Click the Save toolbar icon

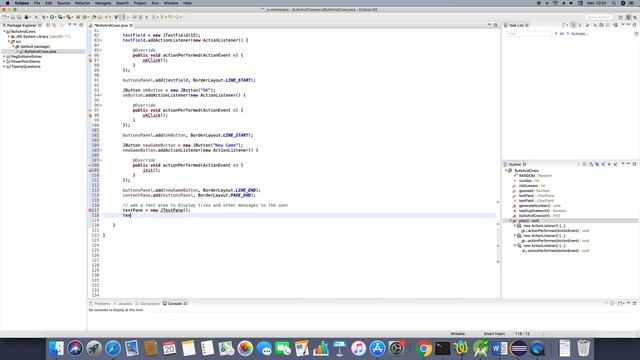coord(13,17)
